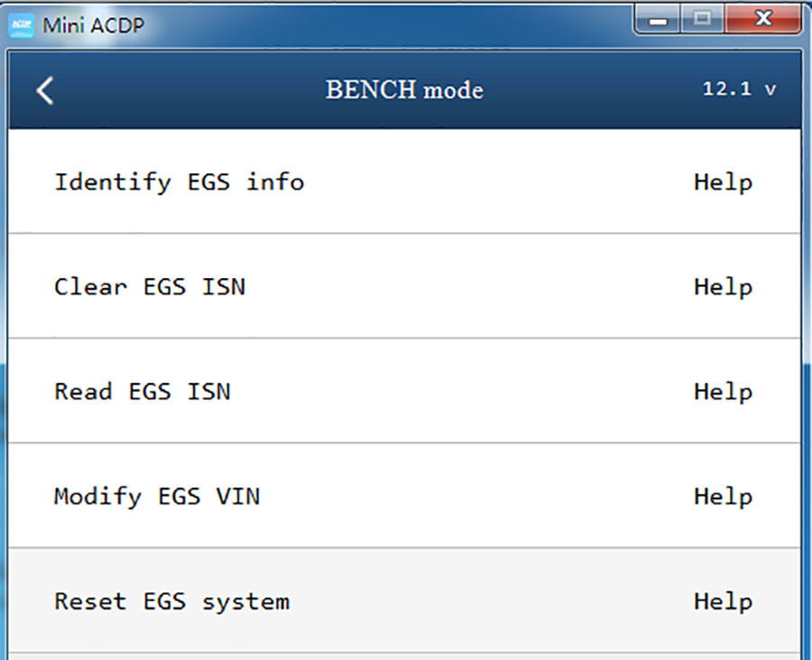Click the Mini ACDP title bar label
This screenshot has height=660, width=812.
click(92, 25)
